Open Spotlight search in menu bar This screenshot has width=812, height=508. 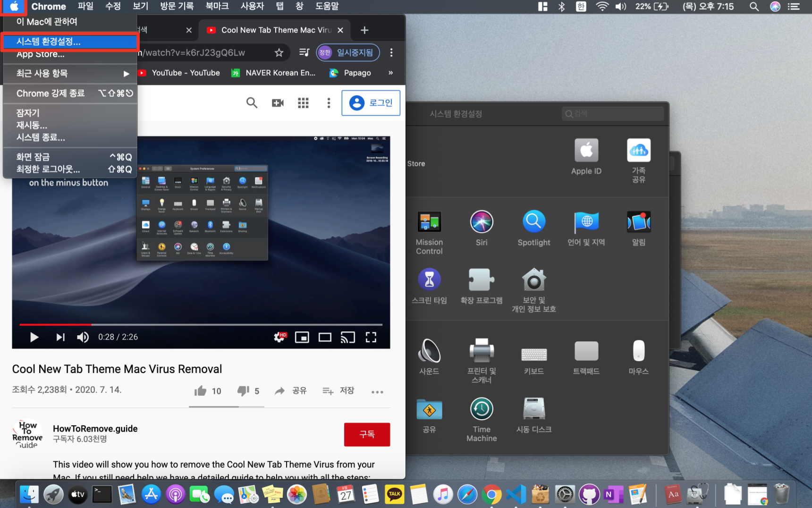coord(754,7)
